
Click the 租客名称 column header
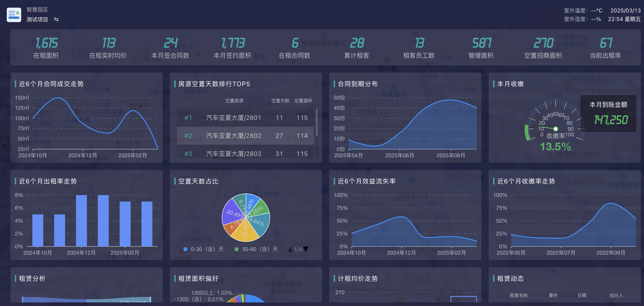pyautogui.click(x=519, y=295)
